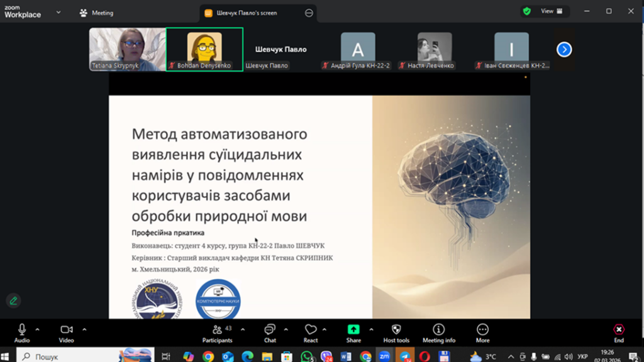Show next participants with blue arrow

tap(564, 49)
